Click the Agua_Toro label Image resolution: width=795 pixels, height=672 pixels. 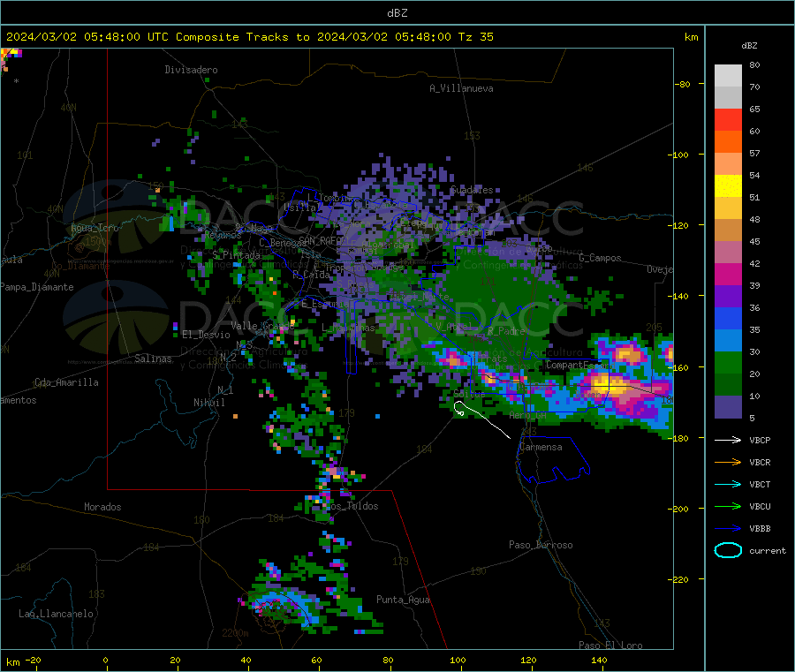(95, 228)
